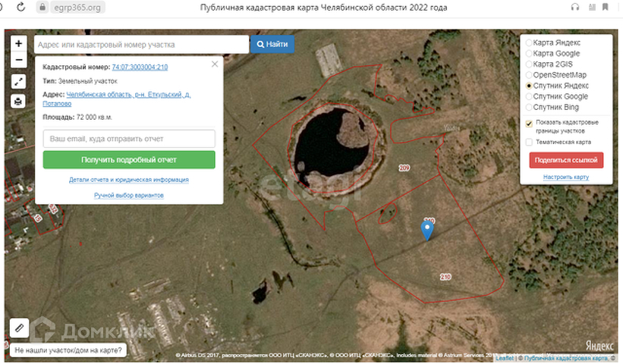Zoom in on the map
Viewport: 623px width, 364px height.
(19, 44)
